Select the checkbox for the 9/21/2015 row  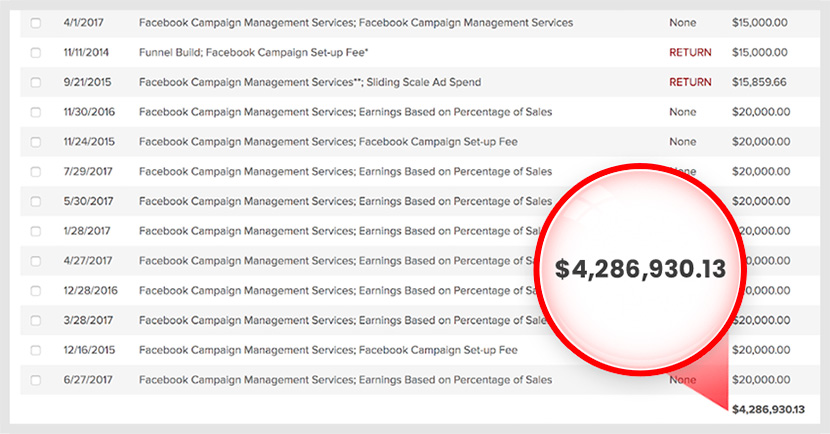coord(36,82)
